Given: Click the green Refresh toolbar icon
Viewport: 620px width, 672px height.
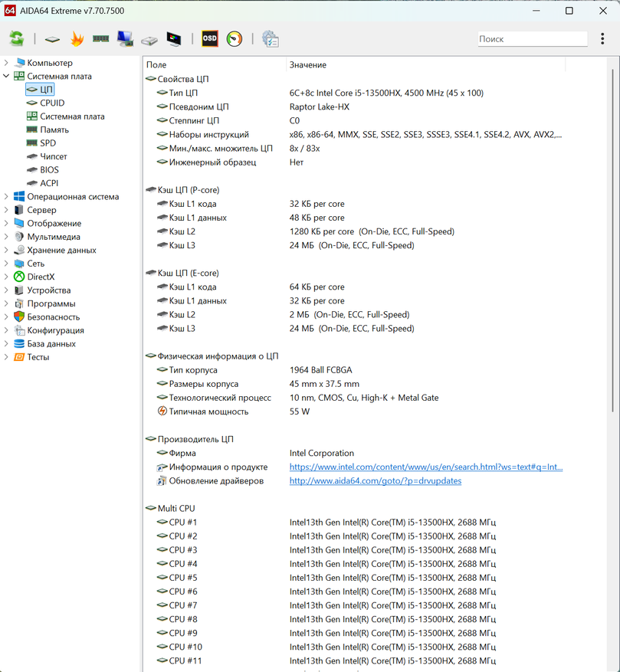Looking at the screenshot, I should click(16, 39).
